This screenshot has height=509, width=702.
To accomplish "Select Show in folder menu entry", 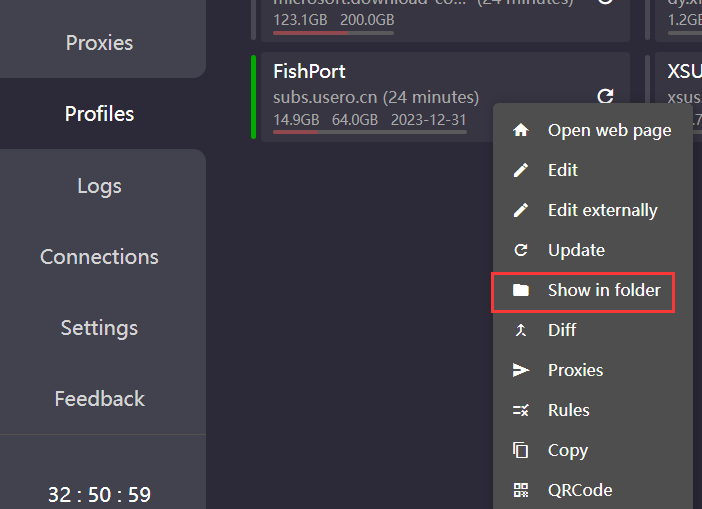I will tap(604, 290).
